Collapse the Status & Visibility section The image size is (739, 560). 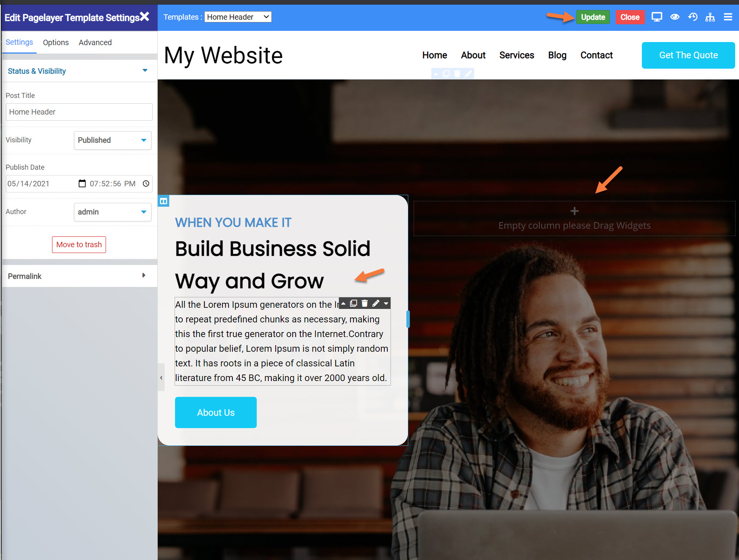click(x=79, y=71)
